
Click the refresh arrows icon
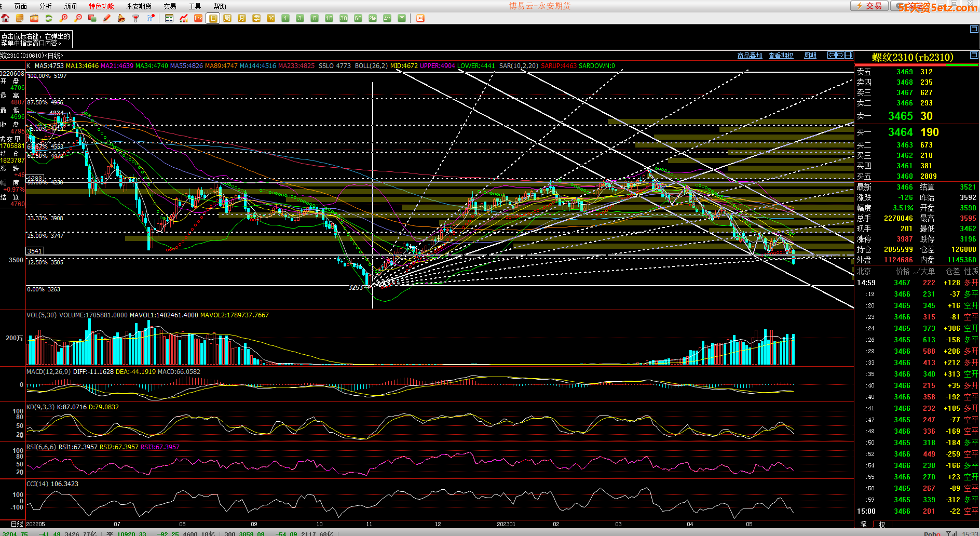coord(49,18)
